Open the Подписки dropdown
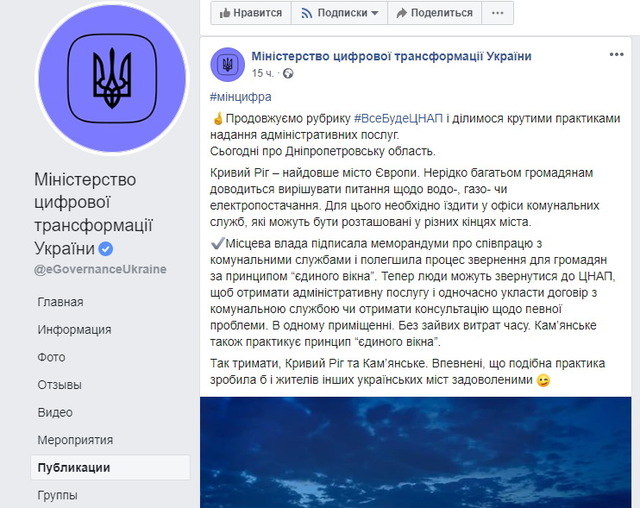 [339, 13]
